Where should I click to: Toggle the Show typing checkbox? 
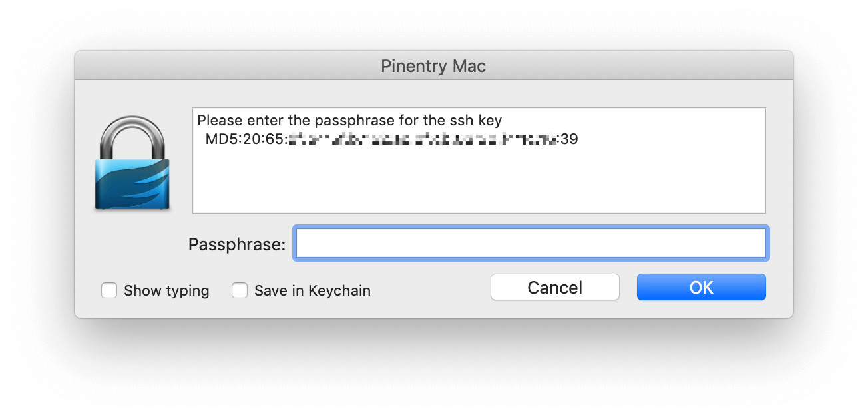(109, 291)
